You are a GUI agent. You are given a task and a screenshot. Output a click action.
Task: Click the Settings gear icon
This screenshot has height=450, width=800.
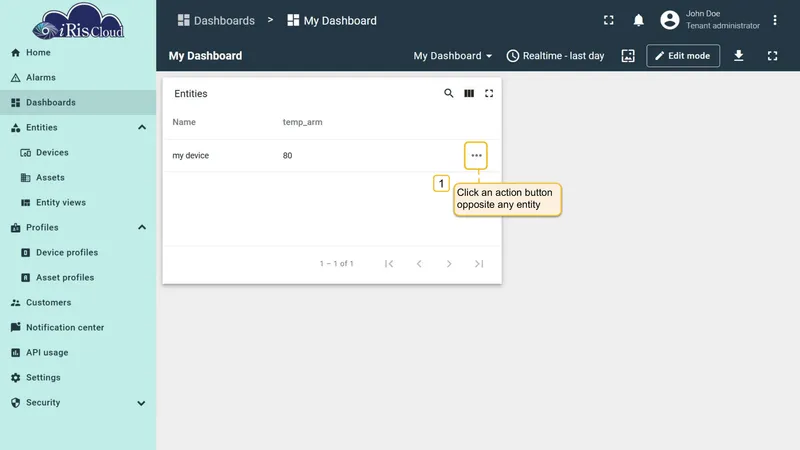pos(16,378)
